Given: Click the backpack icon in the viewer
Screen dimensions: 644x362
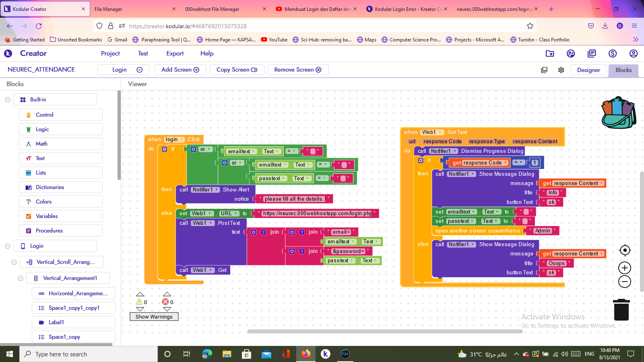Looking at the screenshot, I should tap(619, 113).
